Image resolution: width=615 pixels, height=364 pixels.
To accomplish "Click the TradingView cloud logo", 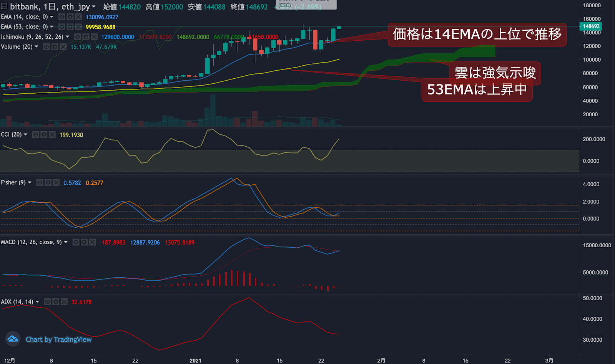I will 13,339.
